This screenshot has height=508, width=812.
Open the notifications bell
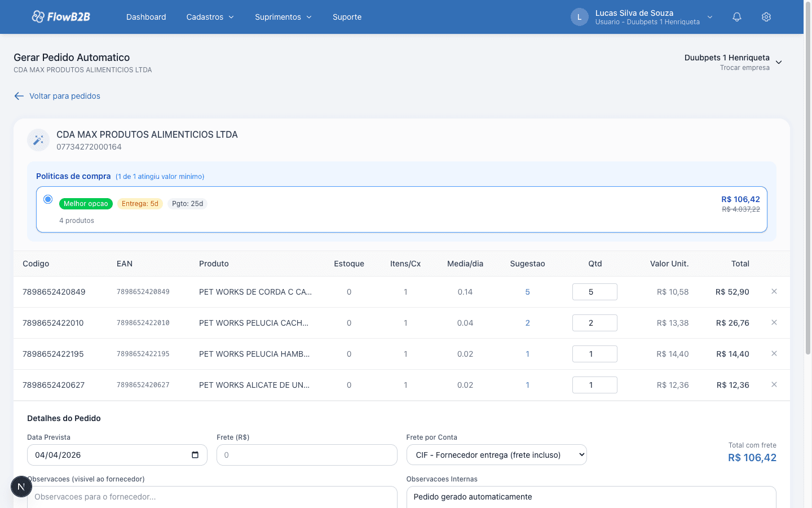[x=737, y=17]
